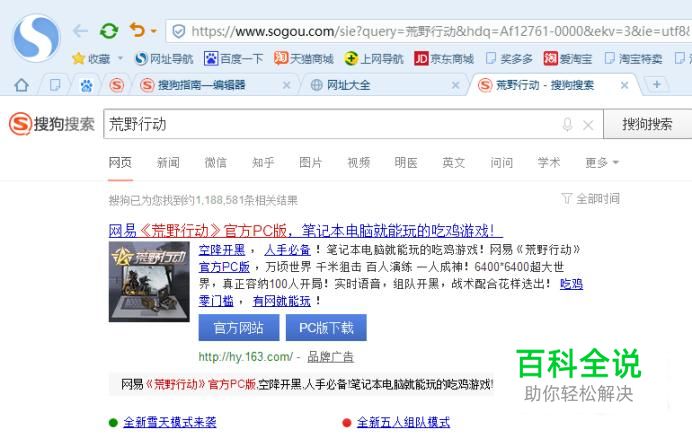Open the 全新雪天模式来袭 link
The image size is (692, 438).
[169, 423]
